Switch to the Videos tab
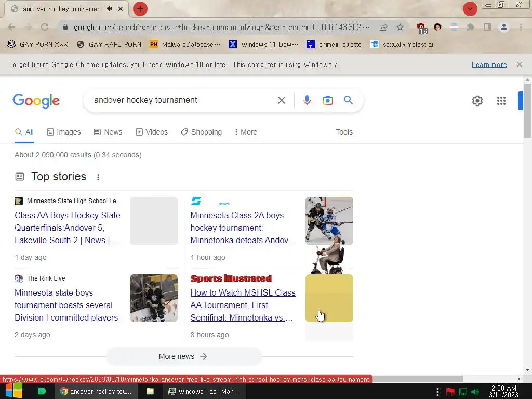This screenshot has width=532, height=399. 152,132
